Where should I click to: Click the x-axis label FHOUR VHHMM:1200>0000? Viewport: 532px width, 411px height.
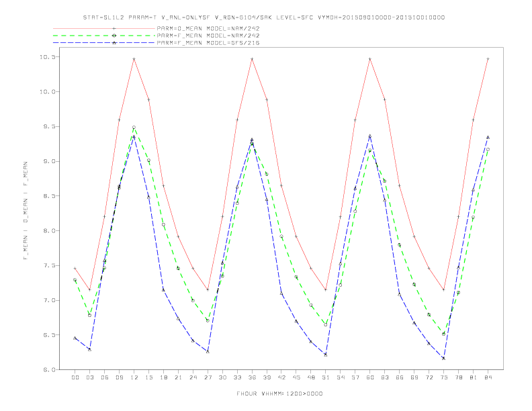coord(279,394)
